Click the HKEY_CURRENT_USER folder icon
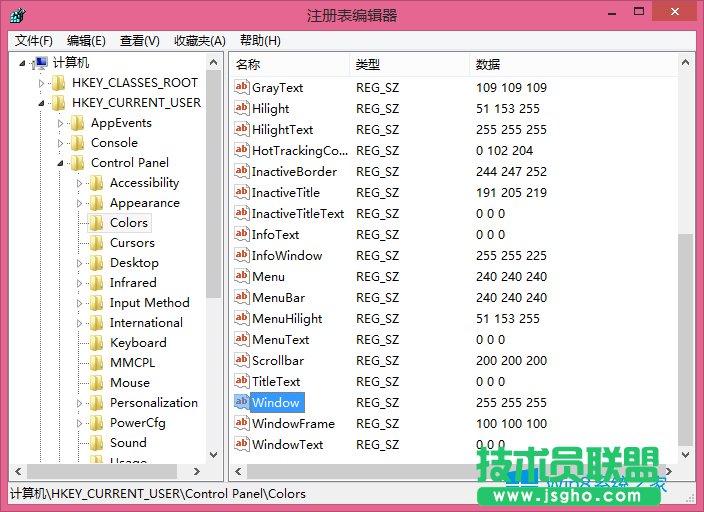 click(58, 103)
